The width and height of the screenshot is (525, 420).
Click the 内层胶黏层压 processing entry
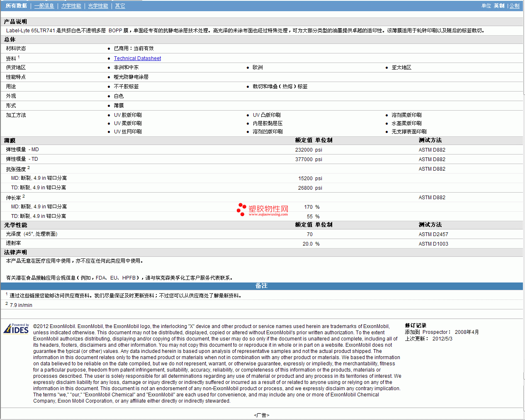tap(267, 123)
